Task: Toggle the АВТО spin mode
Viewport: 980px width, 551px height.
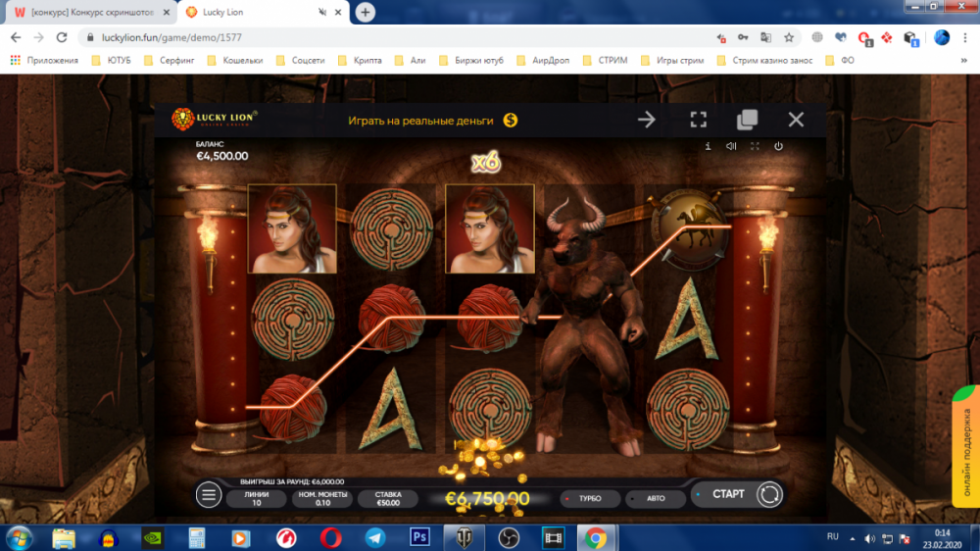Action: (x=655, y=498)
